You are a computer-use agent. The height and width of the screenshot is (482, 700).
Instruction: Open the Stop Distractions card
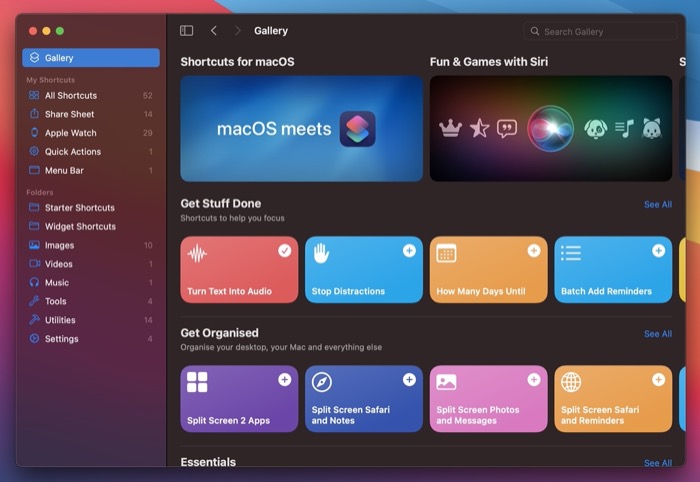(x=364, y=270)
